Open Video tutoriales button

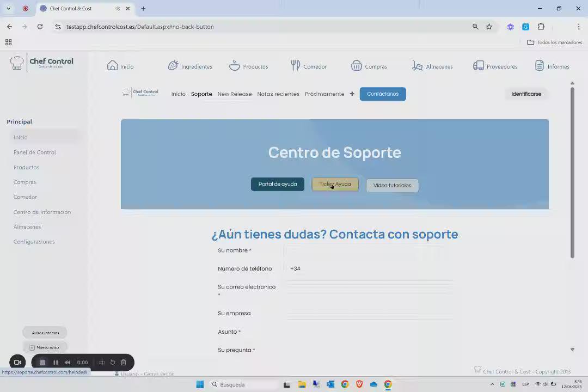coord(392,185)
